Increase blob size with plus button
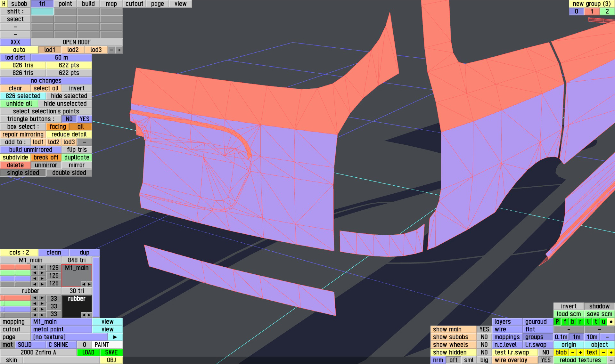Image resolution: width=615 pixels, height=364 pixels. [580, 352]
